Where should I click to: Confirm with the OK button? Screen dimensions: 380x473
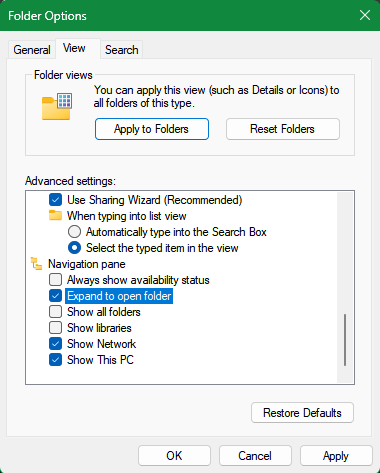point(174,456)
